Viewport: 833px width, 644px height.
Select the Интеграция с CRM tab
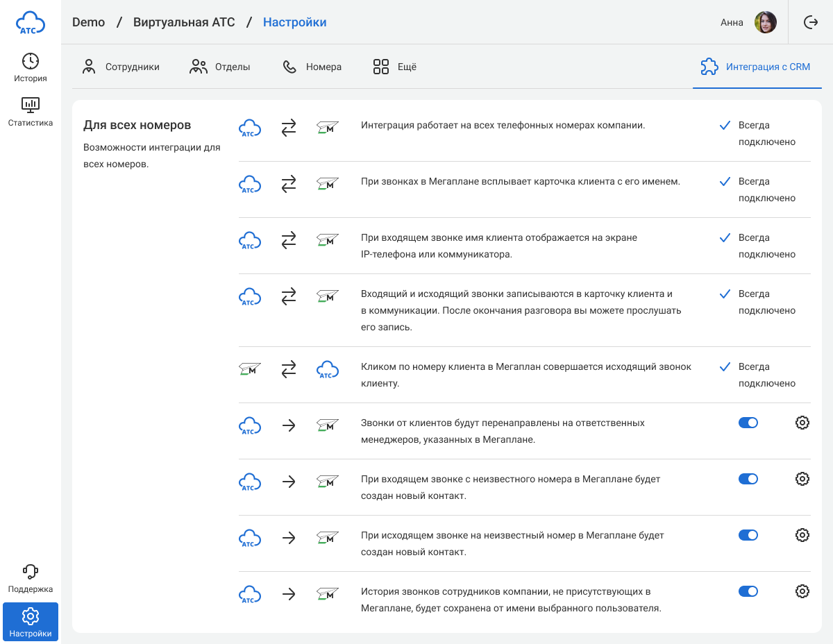[756, 67]
